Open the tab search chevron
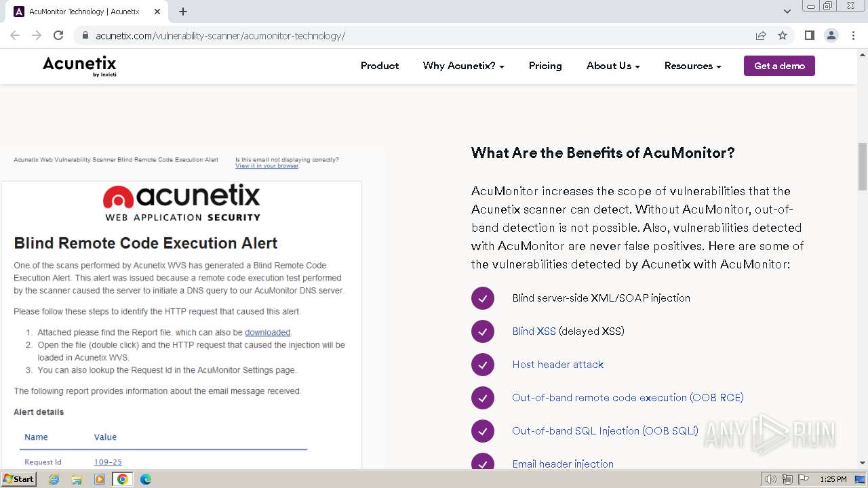 point(787,12)
